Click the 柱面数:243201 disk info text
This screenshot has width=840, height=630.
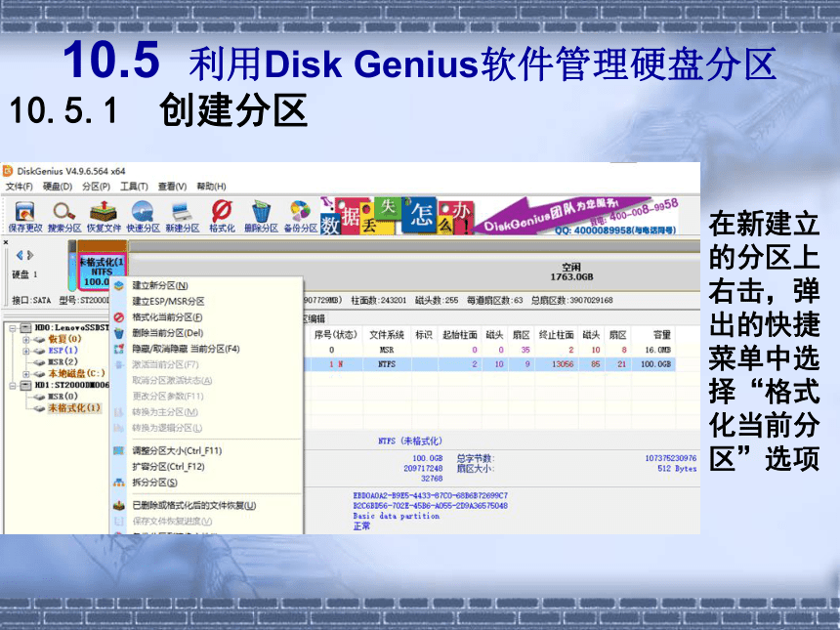pyautogui.click(x=379, y=301)
